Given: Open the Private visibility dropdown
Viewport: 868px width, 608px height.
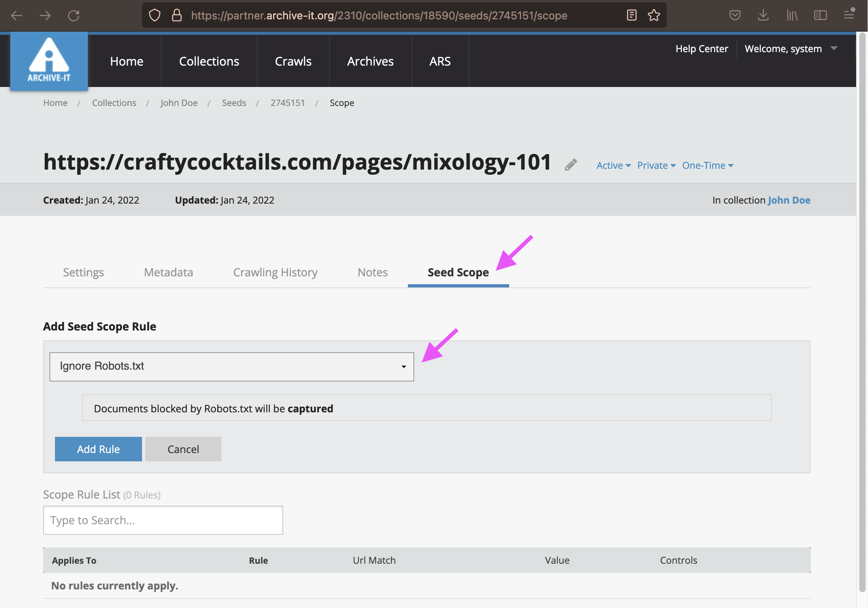Looking at the screenshot, I should [x=656, y=165].
